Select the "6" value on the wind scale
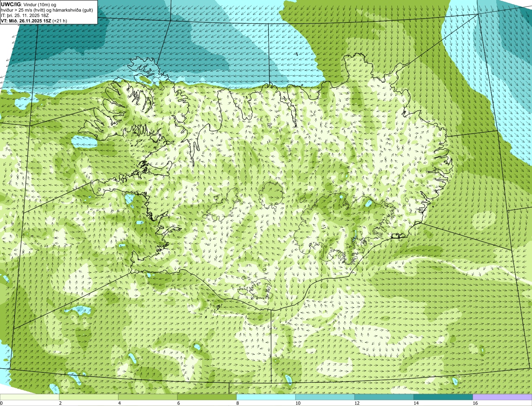Screen dimensions: 532x406 click(x=179, y=403)
